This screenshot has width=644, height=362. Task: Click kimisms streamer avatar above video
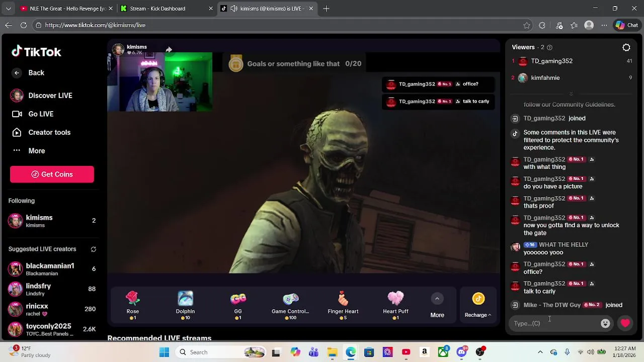(x=118, y=49)
